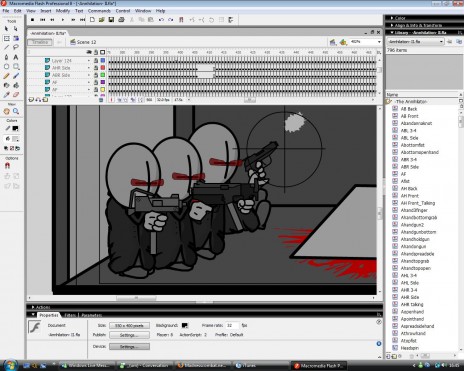464x371 pixels.
Task: Toggle Lock All Layers header icon
Action: point(96,52)
